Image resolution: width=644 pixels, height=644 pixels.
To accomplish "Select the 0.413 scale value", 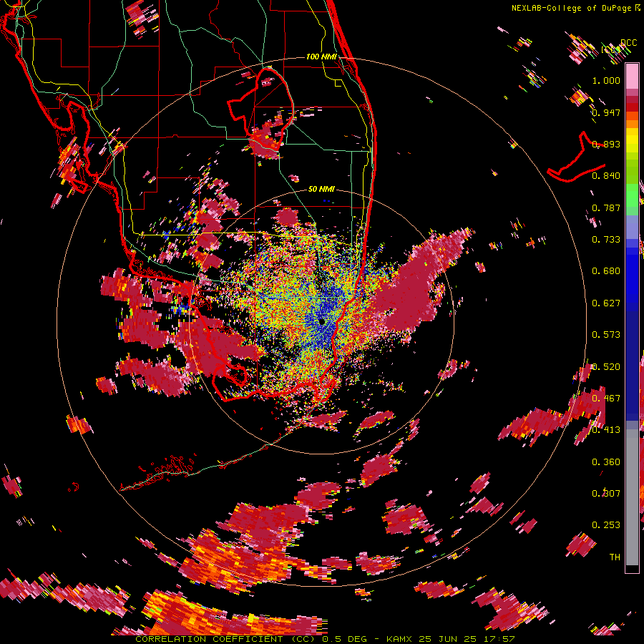I will [x=606, y=430].
